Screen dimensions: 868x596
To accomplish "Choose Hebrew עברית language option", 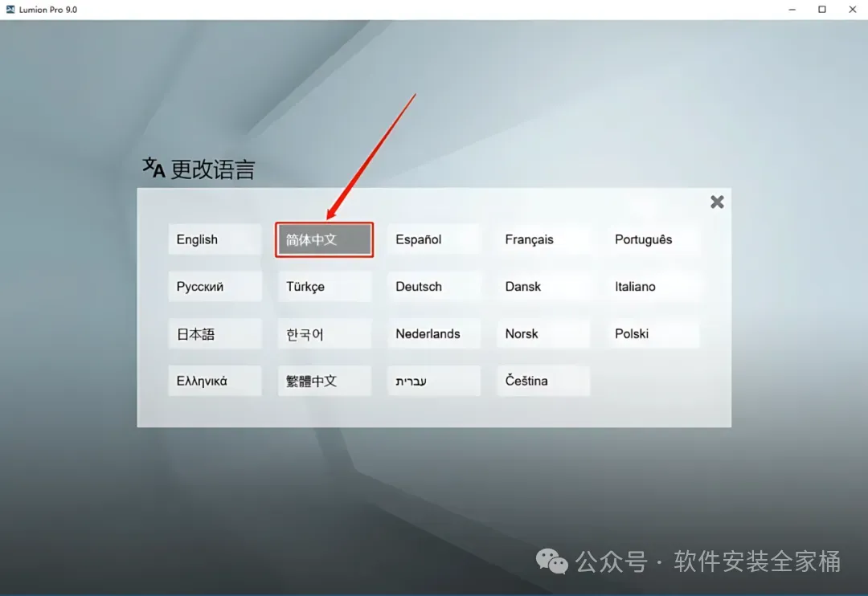I will [x=434, y=381].
